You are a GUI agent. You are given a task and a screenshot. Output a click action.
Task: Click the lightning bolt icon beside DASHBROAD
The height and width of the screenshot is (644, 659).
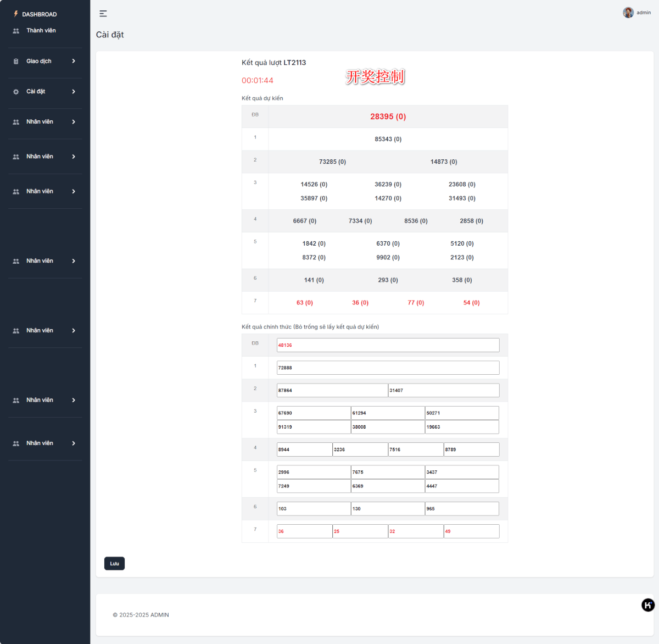(16, 14)
